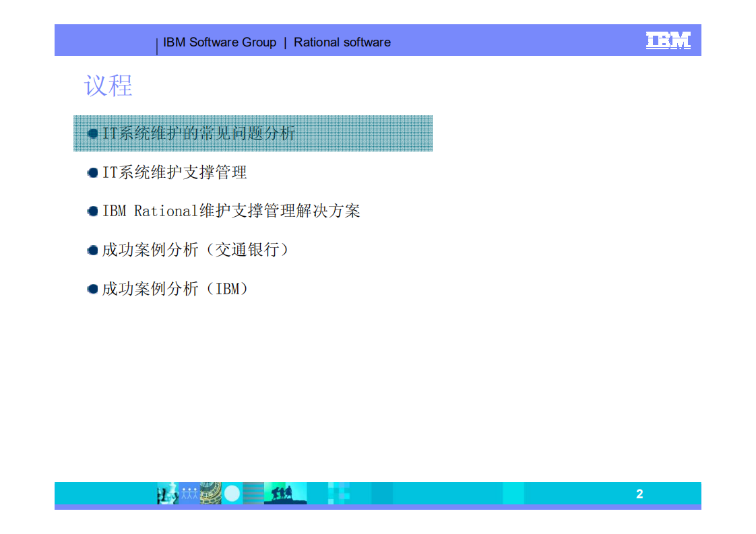Click the three people figures footer icon
This screenshot has height=534, width=756.
(189, 492)
